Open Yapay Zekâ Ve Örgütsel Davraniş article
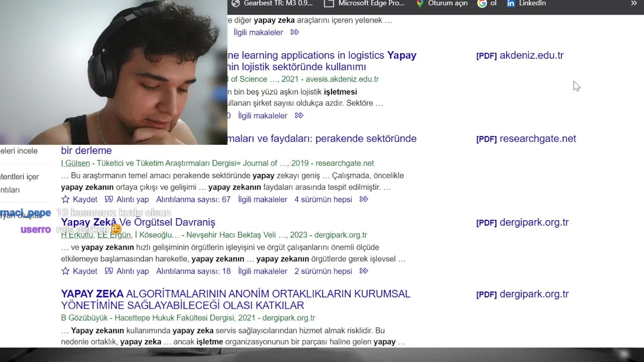 [x=138, y=222]
